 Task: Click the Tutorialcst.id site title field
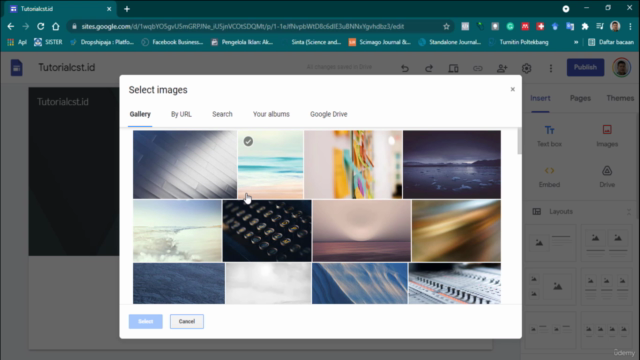click(67, 67)
